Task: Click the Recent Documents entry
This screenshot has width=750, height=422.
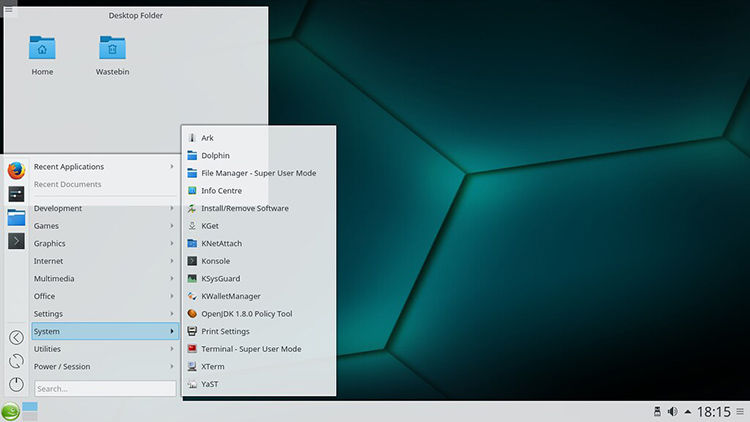Action: [x=105, y=184]
